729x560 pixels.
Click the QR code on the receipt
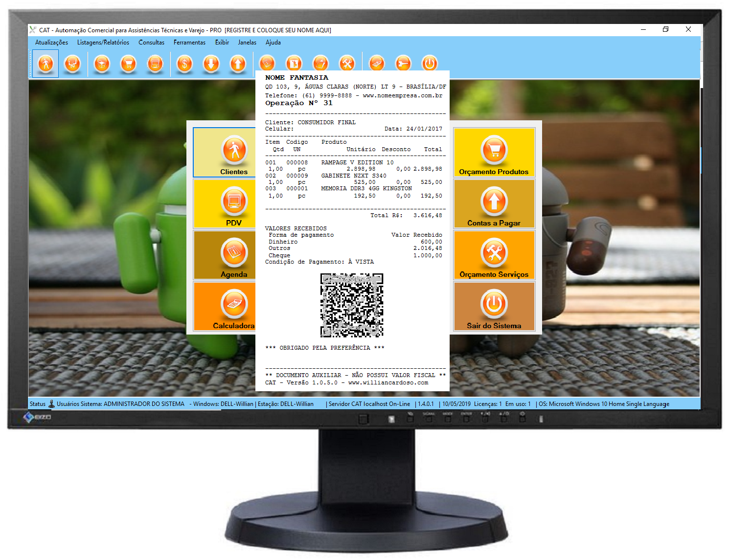point(351,306)
